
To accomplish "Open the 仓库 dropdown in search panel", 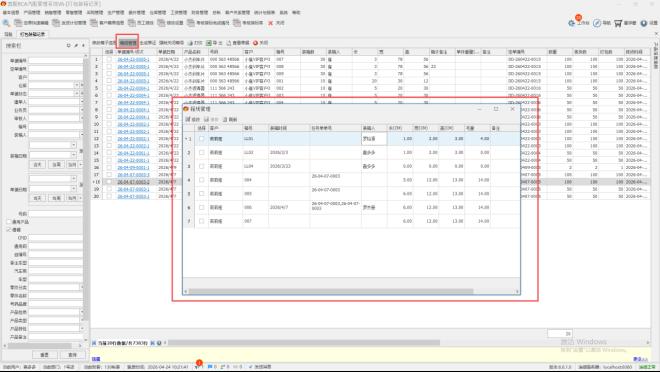I will (x=77, y=85).
